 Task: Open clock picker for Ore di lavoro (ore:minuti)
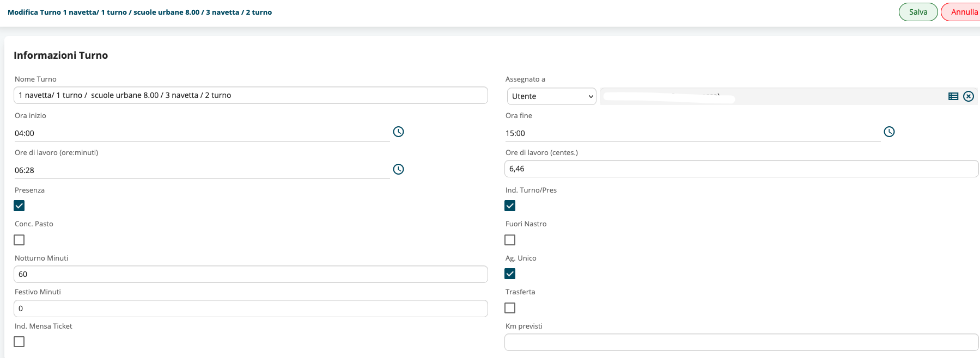coord(399,169)
